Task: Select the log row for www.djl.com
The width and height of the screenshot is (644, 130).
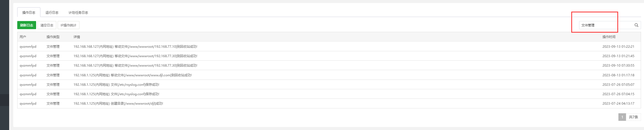Action: [x=329, y=75]
